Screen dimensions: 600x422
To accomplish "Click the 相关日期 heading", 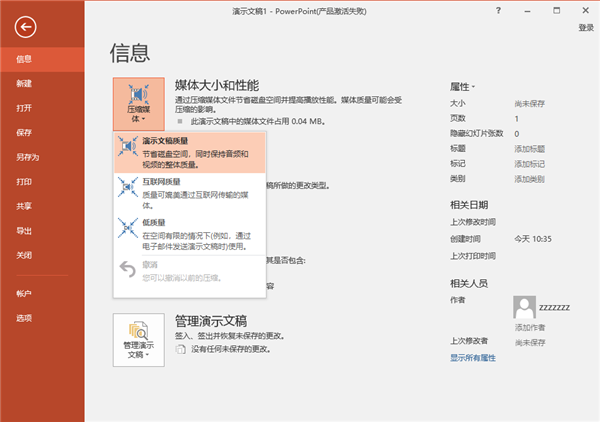I will [x=469, y=205].
